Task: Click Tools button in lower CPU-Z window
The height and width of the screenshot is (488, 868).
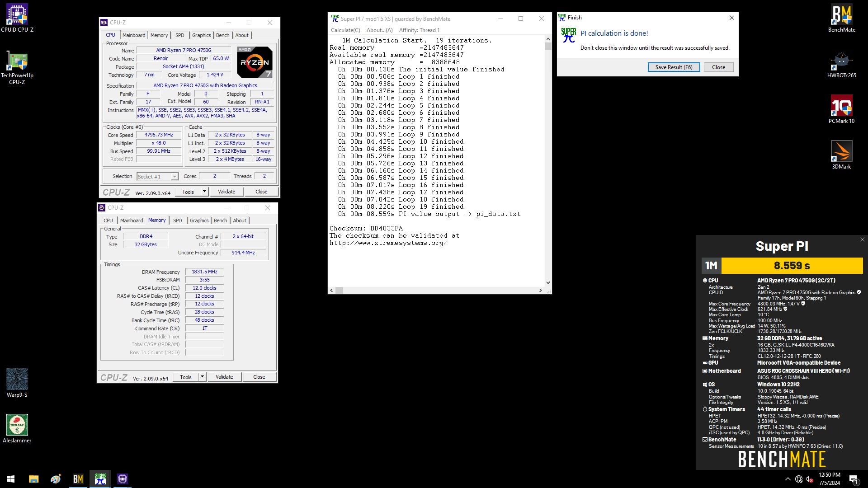Action: [186, 377]
